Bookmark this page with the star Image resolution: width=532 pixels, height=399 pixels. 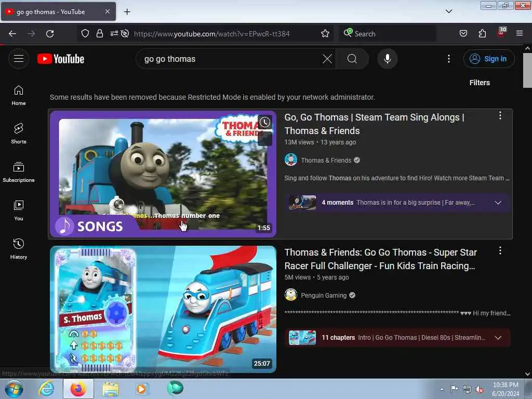[325, 34]
